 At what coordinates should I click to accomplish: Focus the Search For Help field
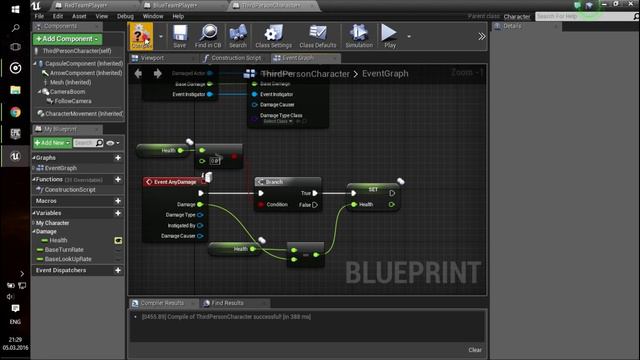(x=584, y=16)
